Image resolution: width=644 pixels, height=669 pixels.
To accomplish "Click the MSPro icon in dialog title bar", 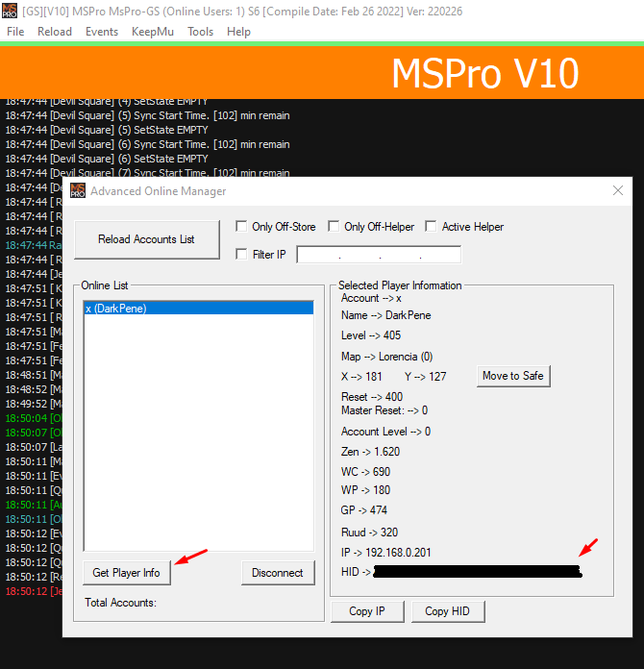I will point(78,191).
